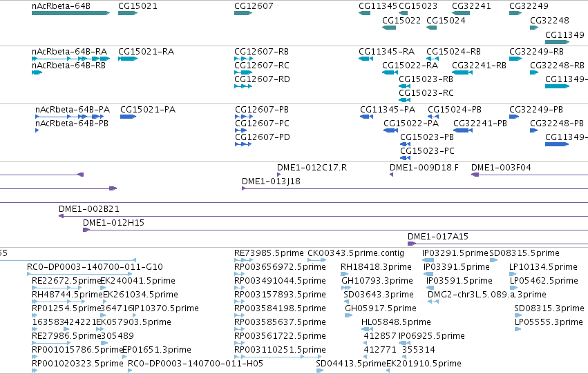588x374 pixels.
Task: Select EST GH10793.3prime
Action: 377,281
